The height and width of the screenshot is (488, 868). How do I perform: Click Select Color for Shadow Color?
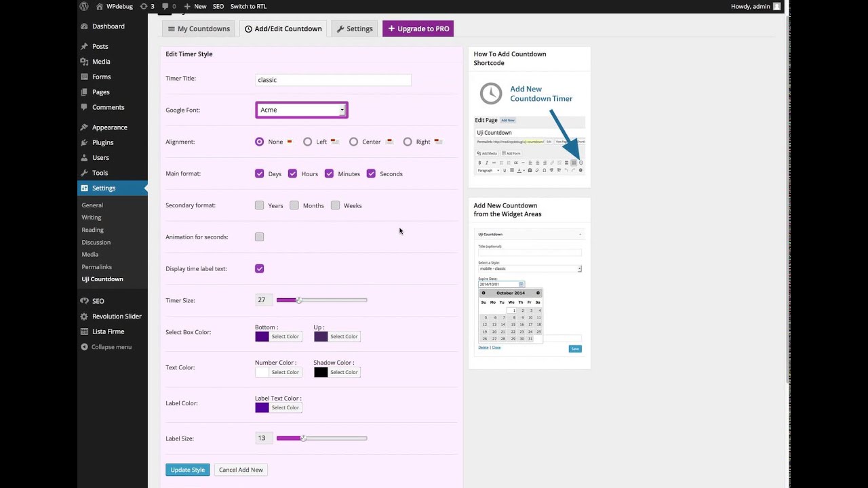click(344, 372)
